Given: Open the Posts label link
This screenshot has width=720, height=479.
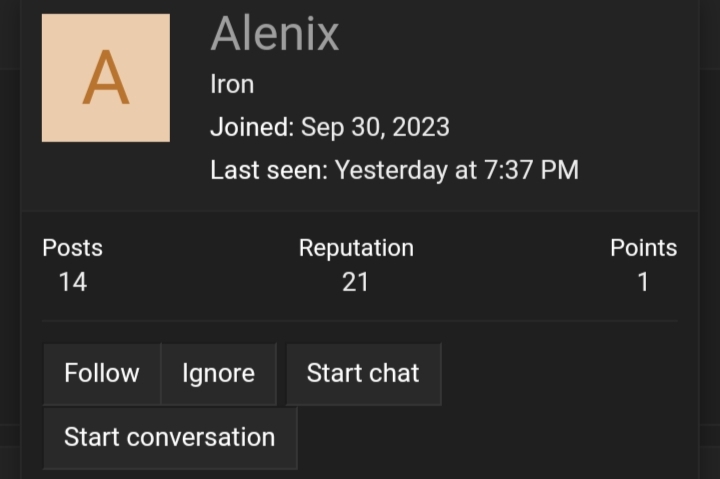Looking at the screenshot, I should tap(73, 248).
